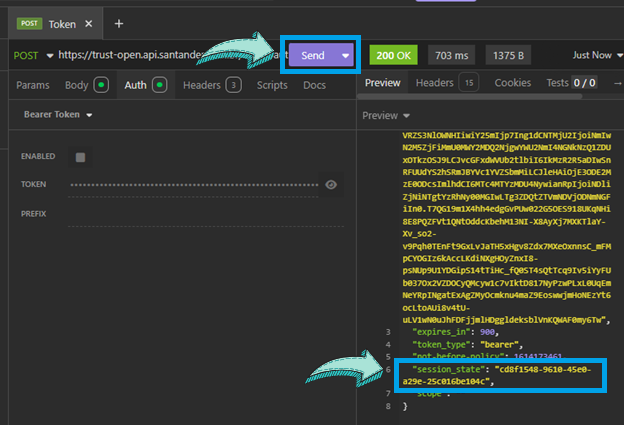Switch to the Auth tab

(x=145, y=85)
